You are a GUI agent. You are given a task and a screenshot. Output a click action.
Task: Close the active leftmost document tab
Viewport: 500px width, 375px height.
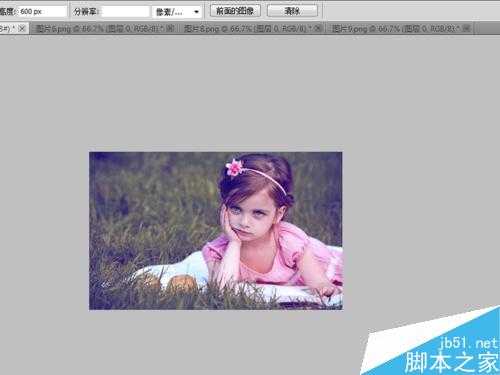[22, 29]
